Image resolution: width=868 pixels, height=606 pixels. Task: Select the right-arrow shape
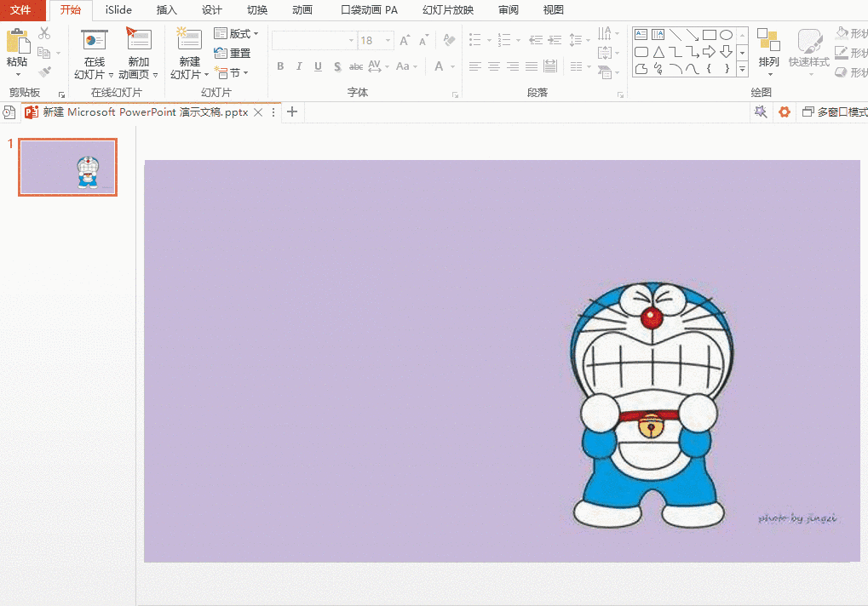pos(709,52)
